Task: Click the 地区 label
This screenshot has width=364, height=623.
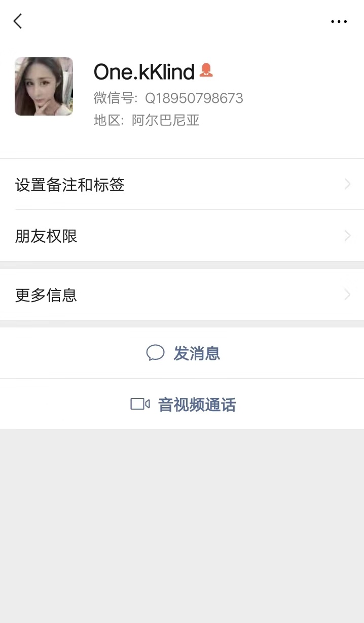Action: click(x=108, y=120)
